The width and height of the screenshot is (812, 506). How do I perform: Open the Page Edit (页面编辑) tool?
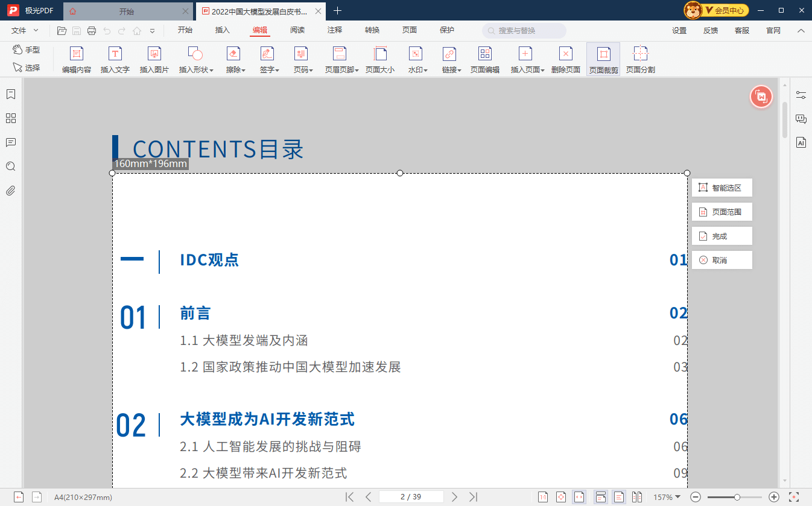point(485,60)
